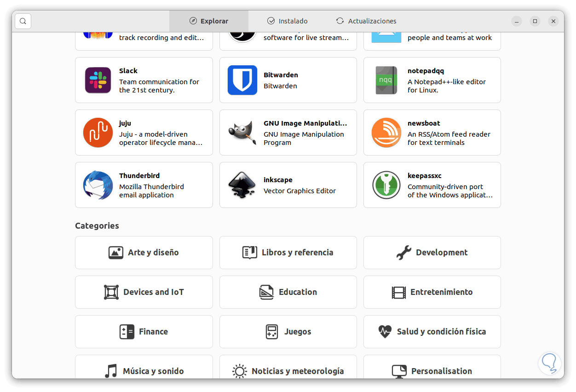Open the GNU Image Manipulati... title

click(x=305, y=123)
